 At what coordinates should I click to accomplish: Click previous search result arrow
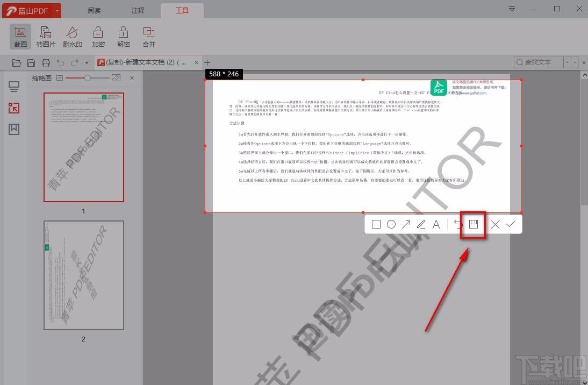[567, 62]
